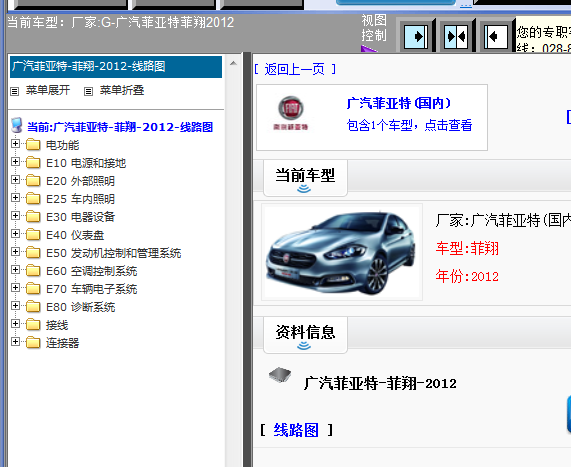Click the E80 诊断系统 folder icon
The image size is (571, 467).
(x=33, y=306)
